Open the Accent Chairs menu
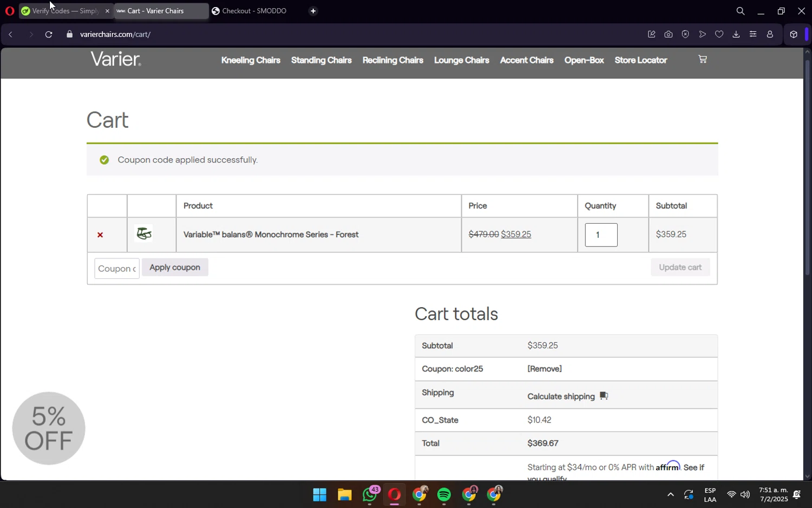Viewport: 812px width, 508px height. pyautogui.click(x=527, y=60)
